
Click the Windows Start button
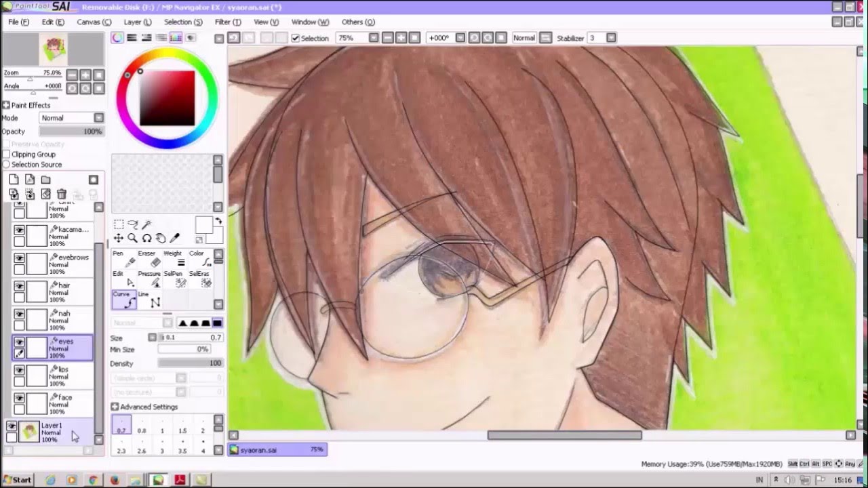pyautogui.click(x=17, y=480)
